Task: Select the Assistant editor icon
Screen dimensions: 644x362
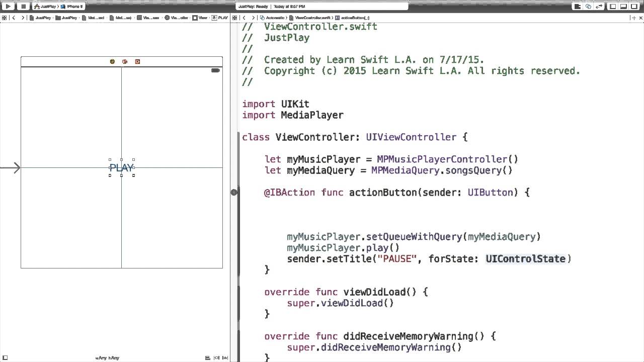Action: (x=588, y=7)
